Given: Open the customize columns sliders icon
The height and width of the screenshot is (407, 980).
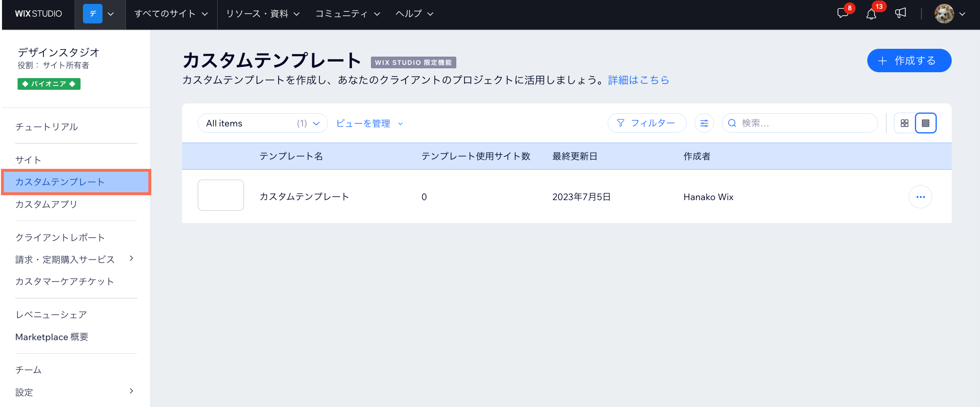Looking at the screenshot, I should pos(704,123).
